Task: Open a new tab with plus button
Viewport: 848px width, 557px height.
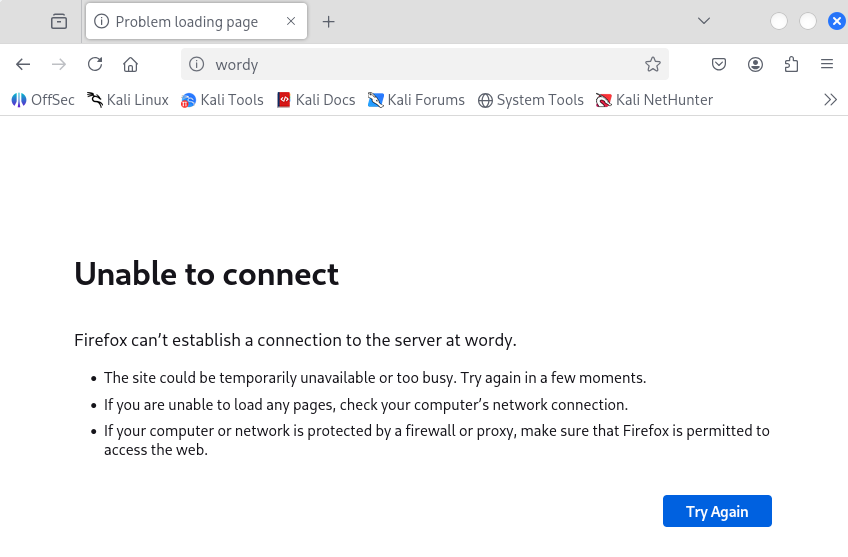Action: (x=328, y=21)
